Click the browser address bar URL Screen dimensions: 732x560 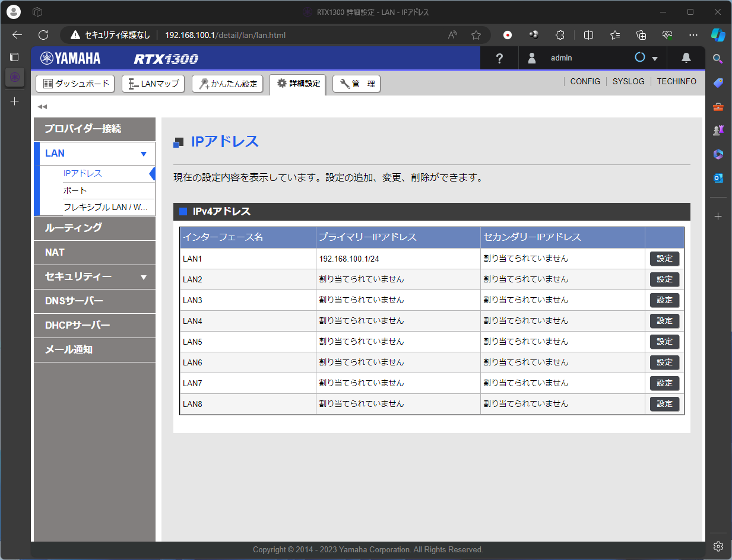click(x=225, y=35)
